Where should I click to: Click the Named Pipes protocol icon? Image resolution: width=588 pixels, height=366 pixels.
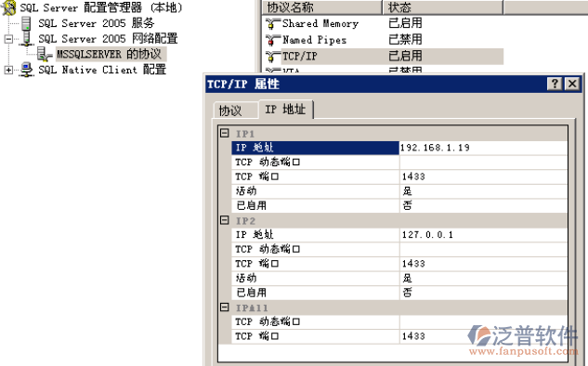272,40
